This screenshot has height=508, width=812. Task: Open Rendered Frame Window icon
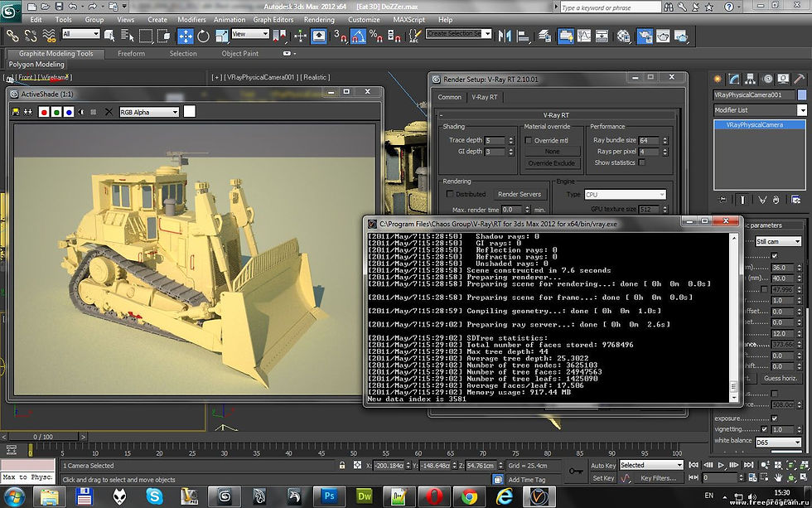(663, 36)
